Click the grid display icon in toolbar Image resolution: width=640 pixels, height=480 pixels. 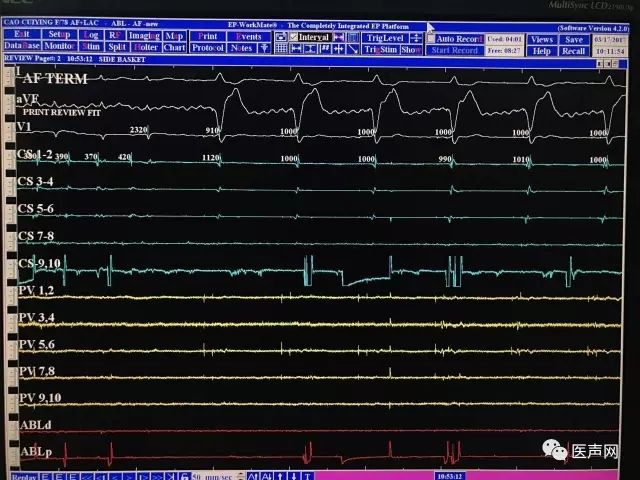click(281, 48)
